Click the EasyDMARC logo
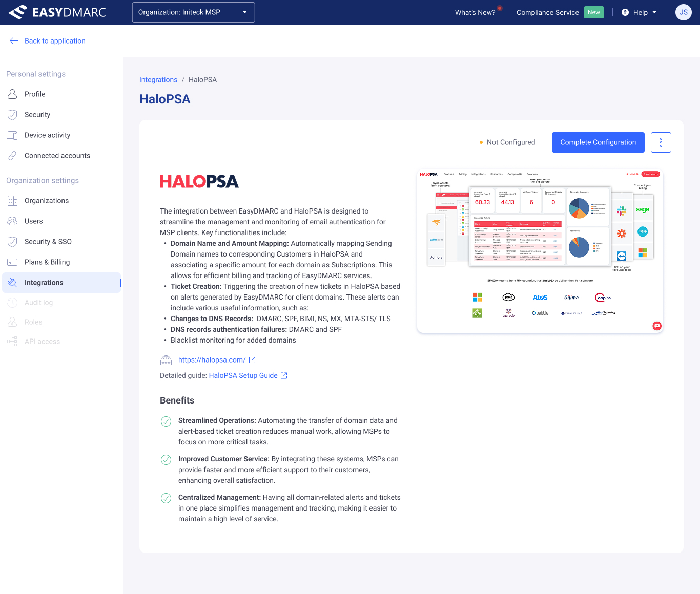The height and width of the screenshot is (594, 700). click(x=57, y=12)
